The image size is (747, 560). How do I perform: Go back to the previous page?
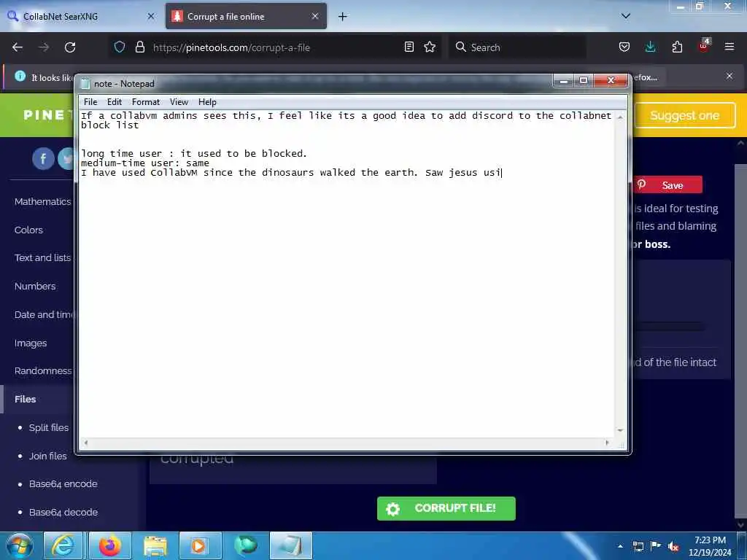click(18, 47)
